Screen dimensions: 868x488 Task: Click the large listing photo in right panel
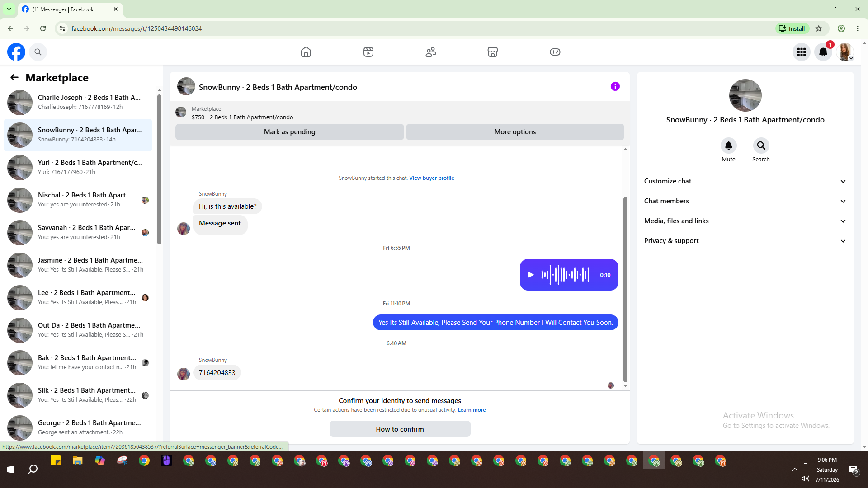(745, 95)
